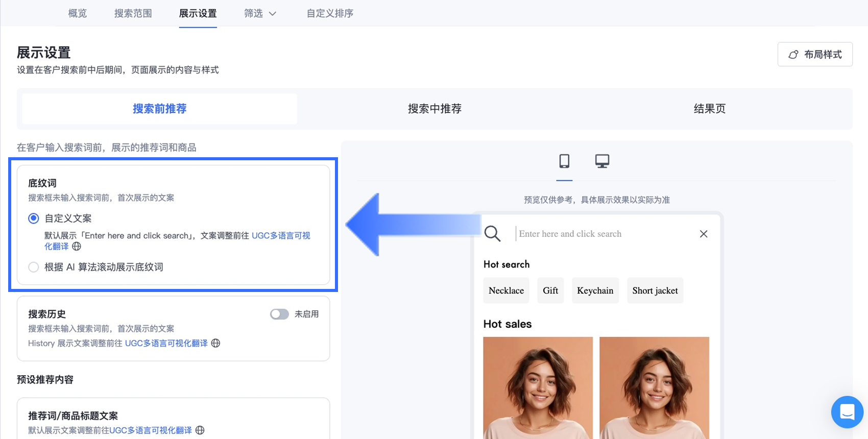The image size is (868, 439).
Task: Select the 自定义文案 radio option
Action: 34,218
